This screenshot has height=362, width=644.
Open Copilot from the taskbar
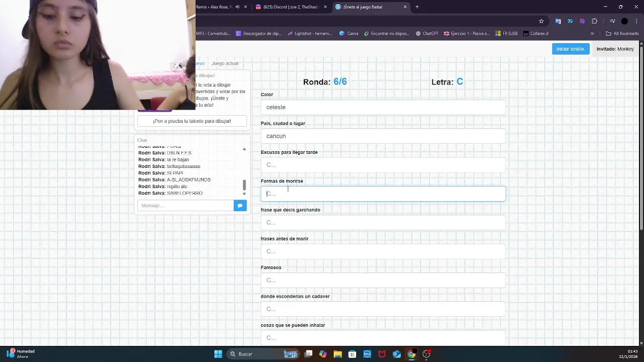click(323, 354)
